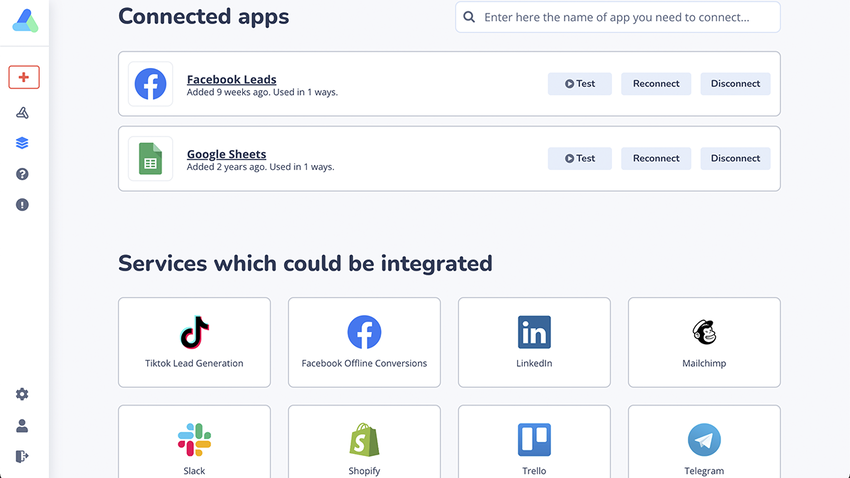This screenshot has width=850, height=478.
Task: Click the red plus icon in sidebar
Action: pyautogui.click(x=23, y=77)
